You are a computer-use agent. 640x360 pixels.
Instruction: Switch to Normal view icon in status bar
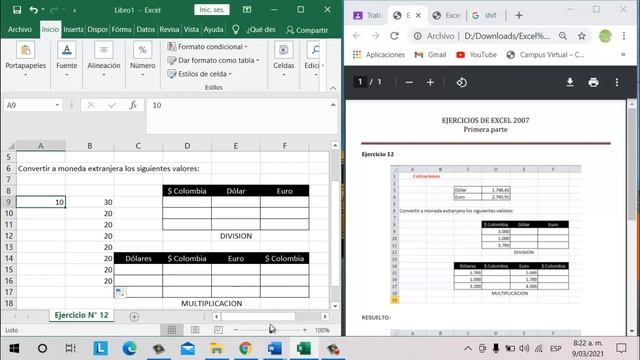pyautogui.click(x=172, y=330)
